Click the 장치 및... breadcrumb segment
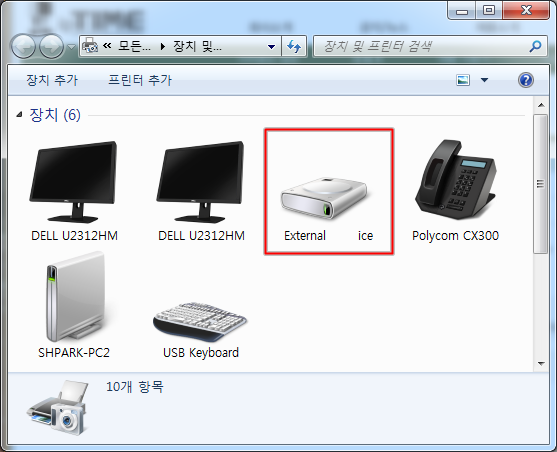557x452 pixels. click(x=198, y=46)
